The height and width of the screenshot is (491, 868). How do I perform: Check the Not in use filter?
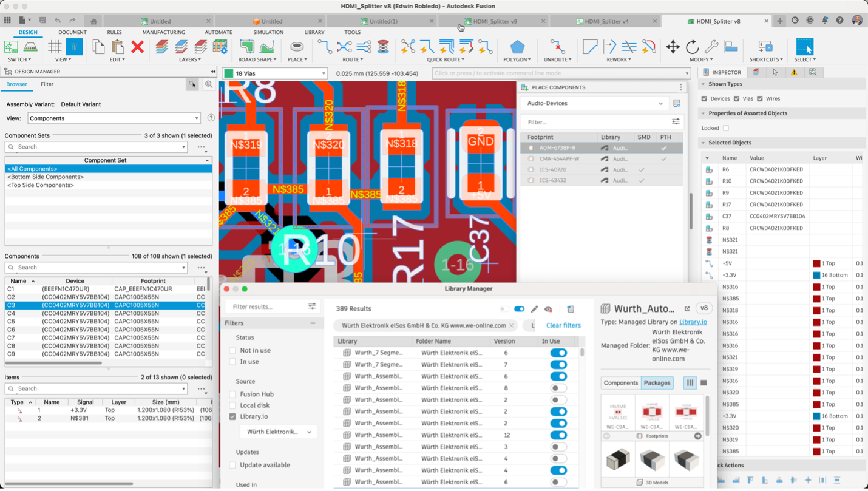tap(232, 350)
